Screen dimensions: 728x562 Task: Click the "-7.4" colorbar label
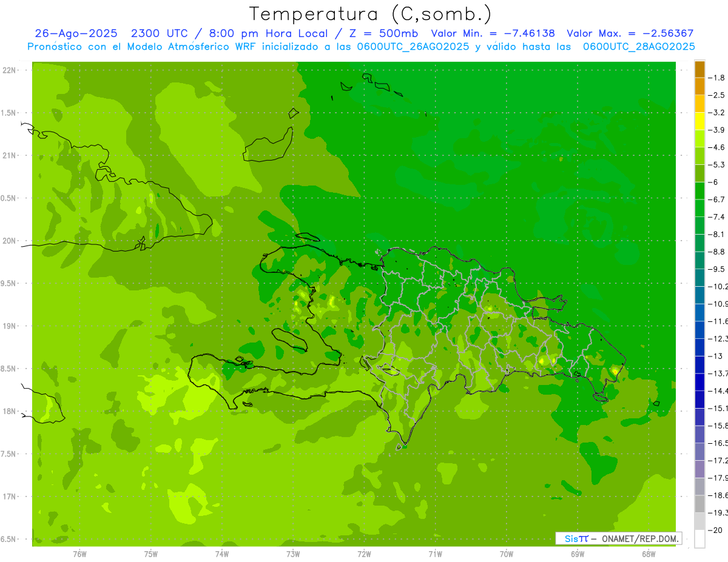point(717,217)
